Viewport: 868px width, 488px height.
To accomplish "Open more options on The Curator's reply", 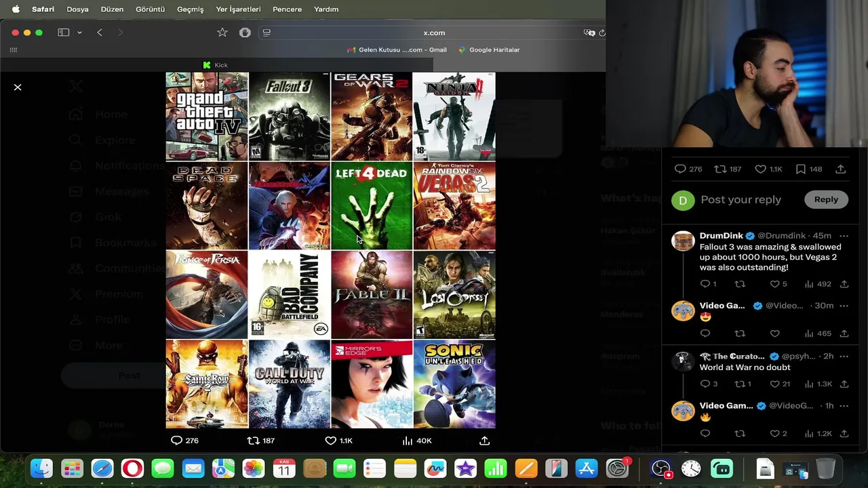I will click(x=844, y=356).
